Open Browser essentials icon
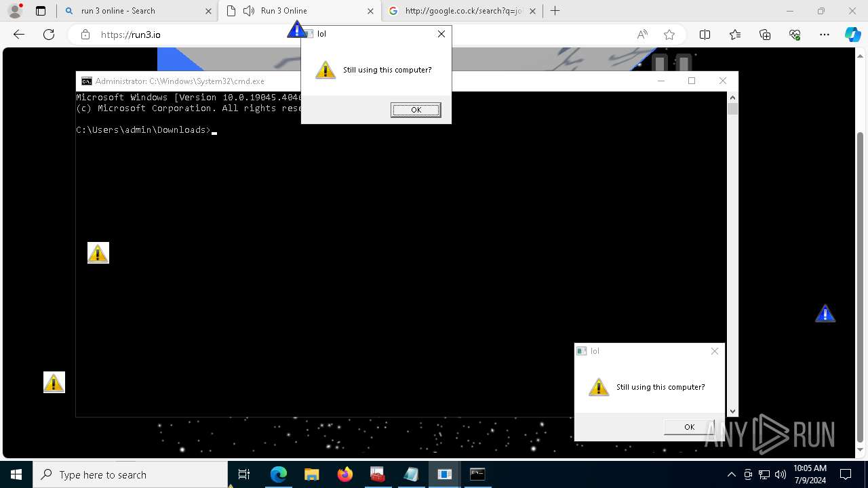 coord(795,35)
